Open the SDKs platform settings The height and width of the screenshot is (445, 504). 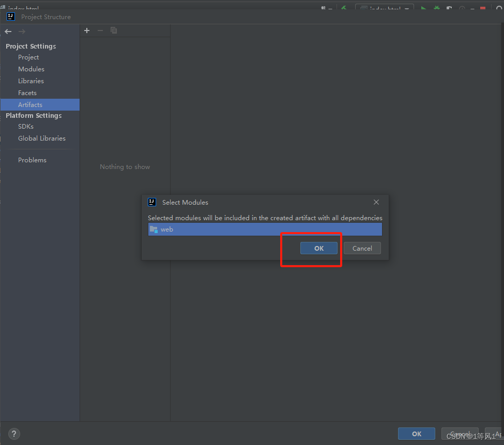point(40,127)
